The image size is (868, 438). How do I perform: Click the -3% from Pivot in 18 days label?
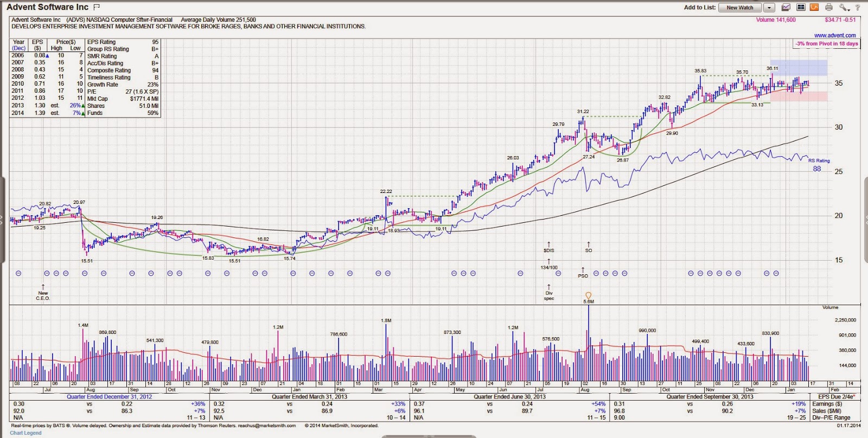point(827,43)
